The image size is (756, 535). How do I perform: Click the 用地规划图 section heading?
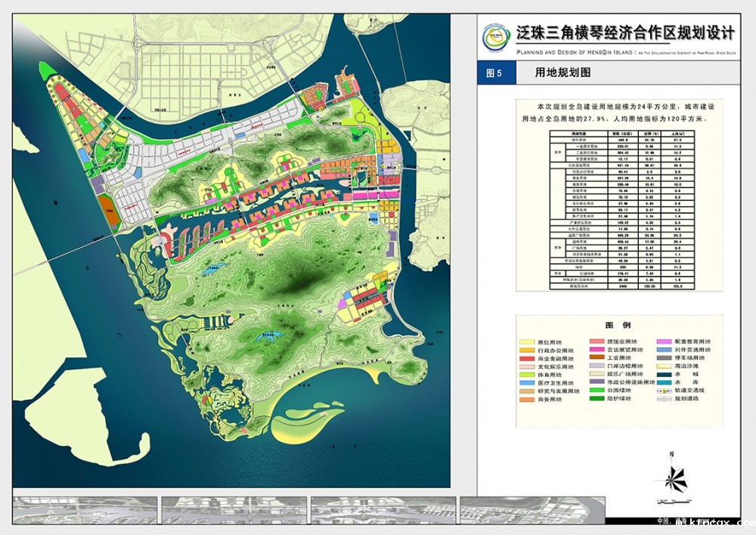tap(562, 73)
